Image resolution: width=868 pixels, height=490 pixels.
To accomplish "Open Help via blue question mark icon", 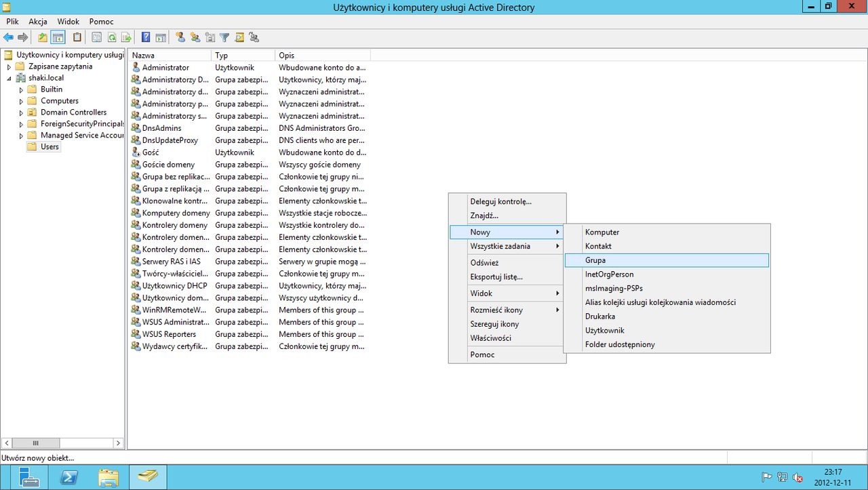I will [x=146, y=37].
